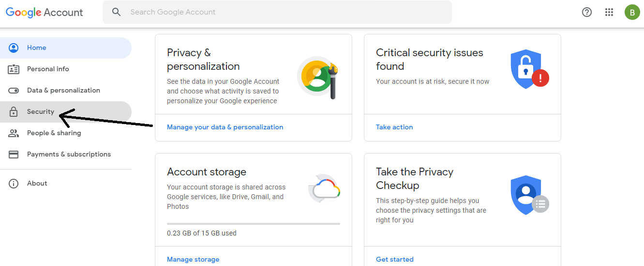Click the People & sharing group icon
The image size is (644, 266).
[14, 133]
